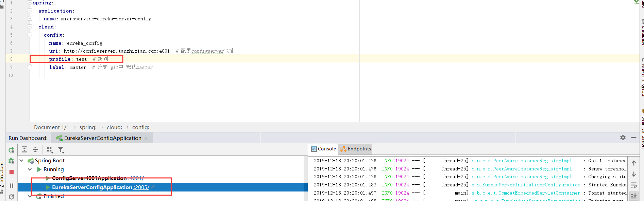
Task: Switch to the Endpoints tab
Action: [x=355, y=149]
